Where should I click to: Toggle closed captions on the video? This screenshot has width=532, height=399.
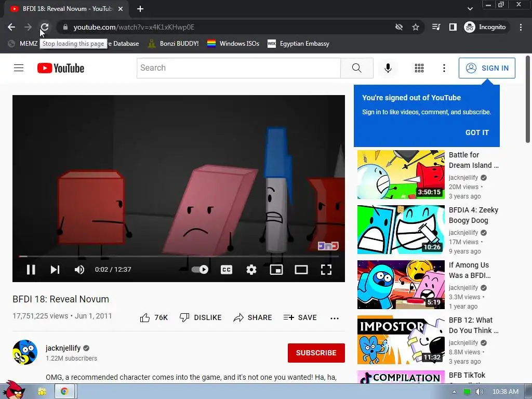pos(227,270)
